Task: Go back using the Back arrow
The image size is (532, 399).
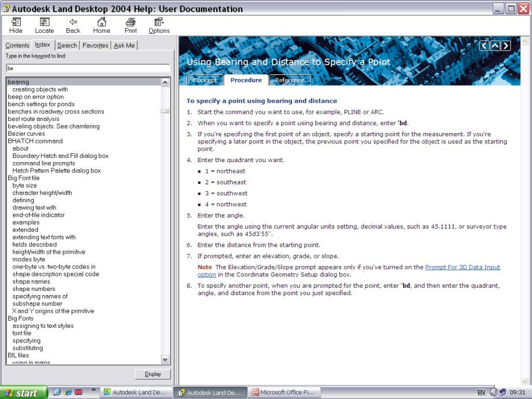Action: [73, 26]
